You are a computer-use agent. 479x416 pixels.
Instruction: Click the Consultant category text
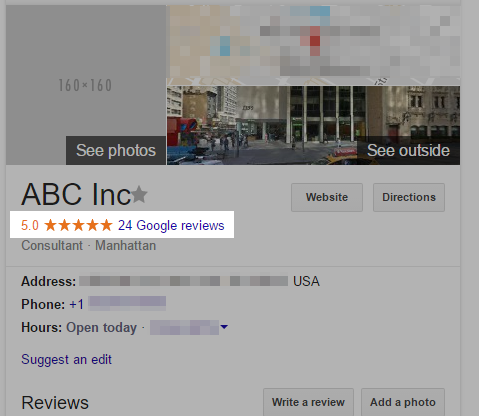(52, 246)
